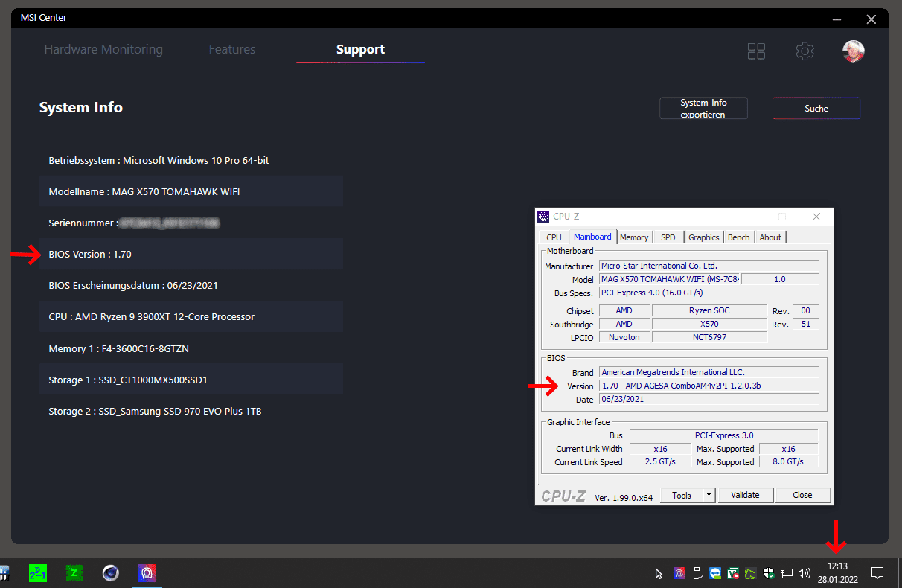
Task: Open the Memory tab in CPU-Z
Action: pyautogui.click(x=634, y=237)
